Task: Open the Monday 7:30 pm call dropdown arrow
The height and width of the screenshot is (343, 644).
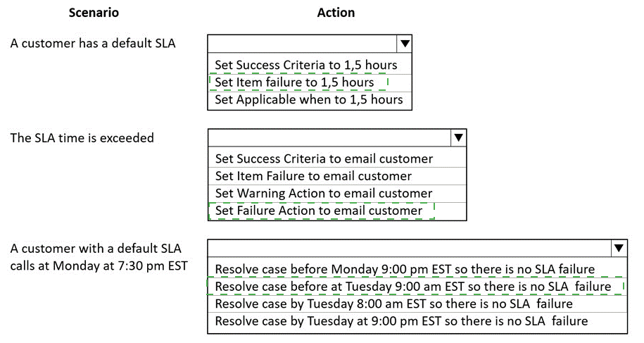Action: click(x=619, y=248)
